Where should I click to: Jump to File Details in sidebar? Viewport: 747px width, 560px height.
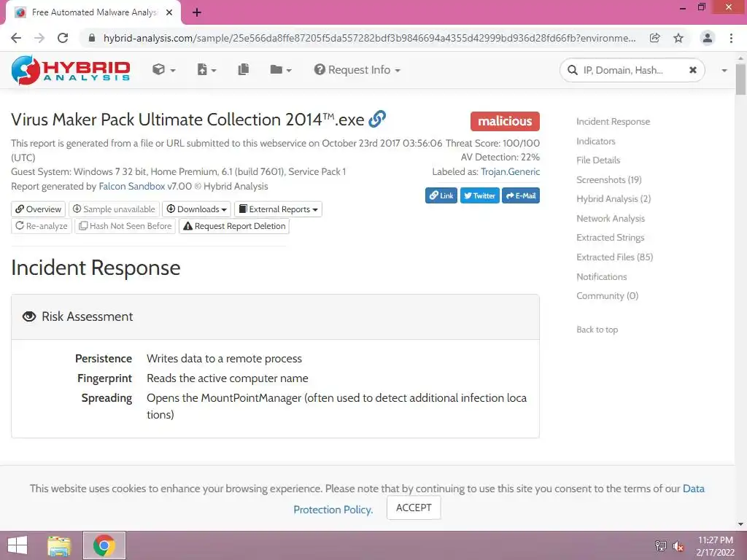(x=598, y=160)
